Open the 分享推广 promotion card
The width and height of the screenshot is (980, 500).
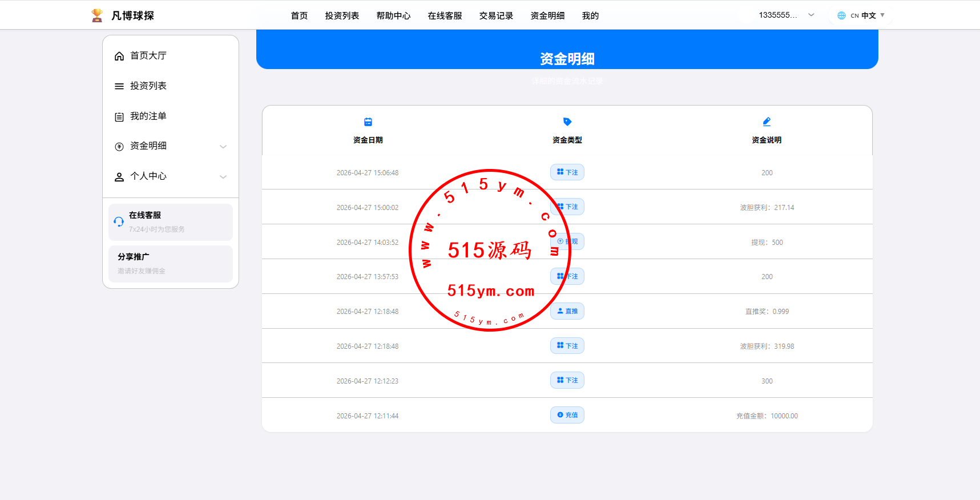(170, 263)
